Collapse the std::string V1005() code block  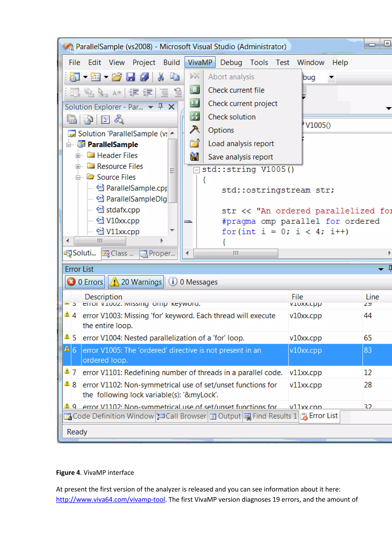click(197, 170)
